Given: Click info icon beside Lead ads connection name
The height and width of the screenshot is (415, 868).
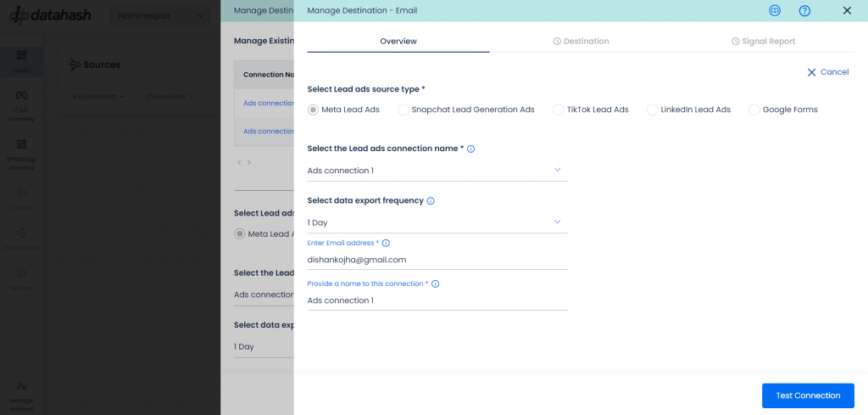Looking at the screenshot, I should 471,149.
